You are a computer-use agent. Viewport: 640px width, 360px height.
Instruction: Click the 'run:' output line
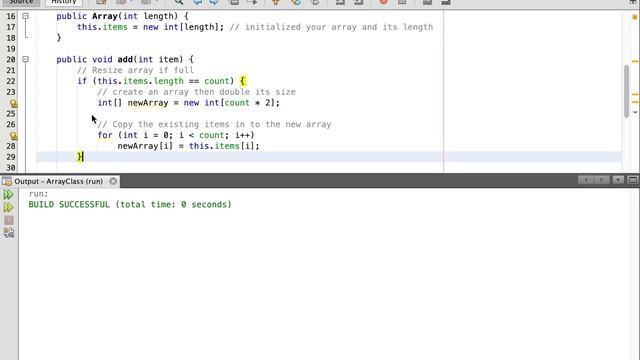coord(38,193)
